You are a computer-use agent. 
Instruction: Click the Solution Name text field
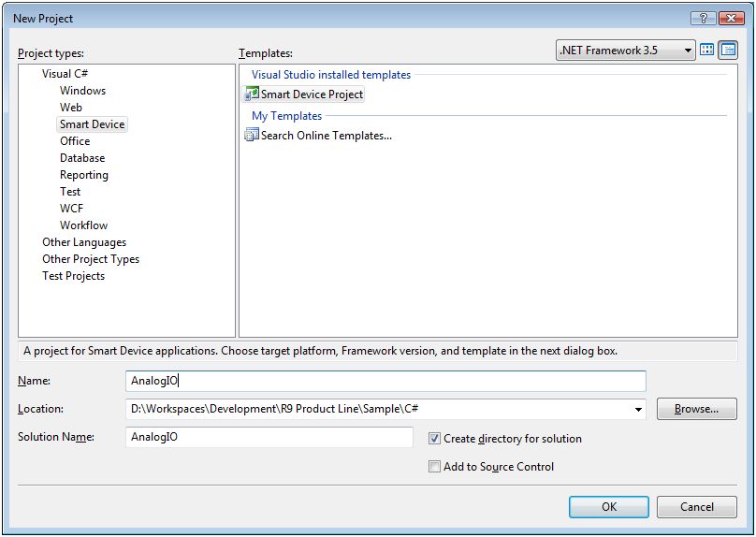pos(269,438)
